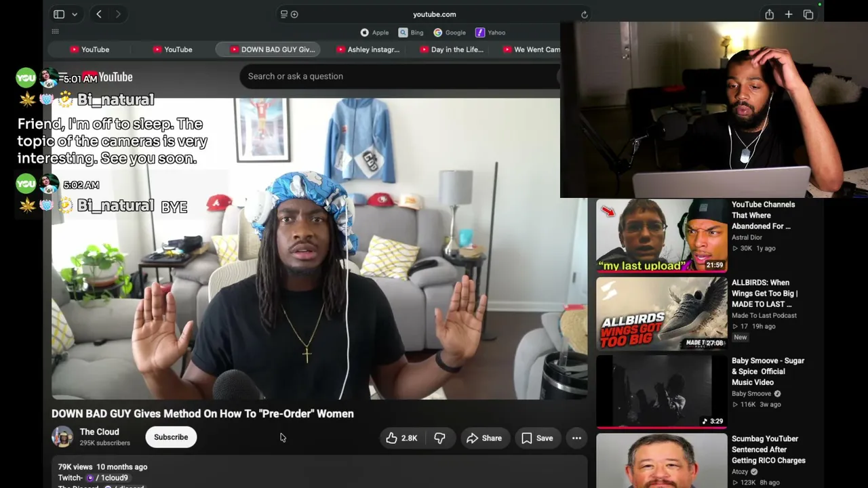Open the video Share button
The height and width of the screenshot is (488, 868).
484,438
